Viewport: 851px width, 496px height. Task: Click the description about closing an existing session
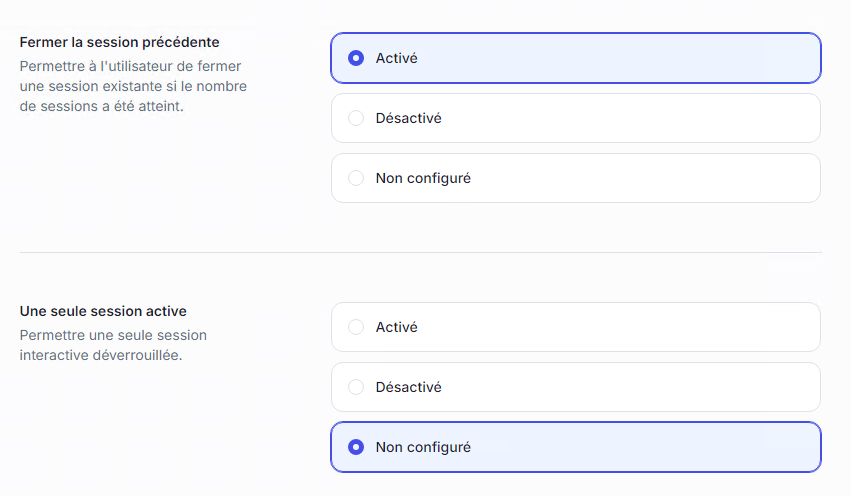click(133, 86)
